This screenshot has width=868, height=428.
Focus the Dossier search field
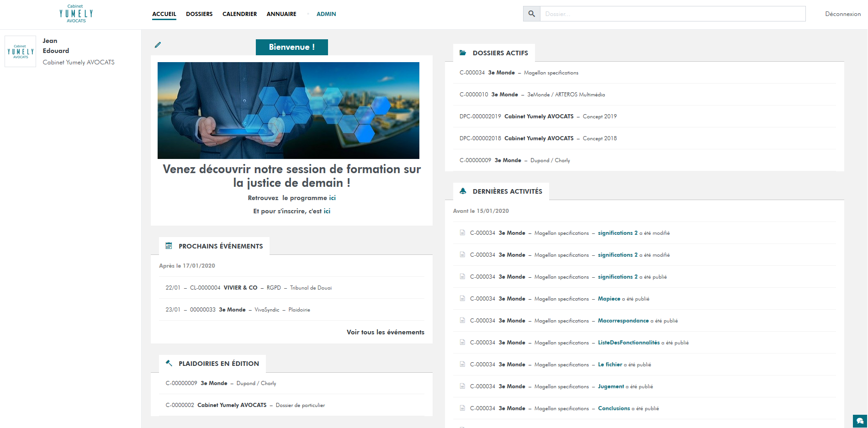(x=672, y=14)
